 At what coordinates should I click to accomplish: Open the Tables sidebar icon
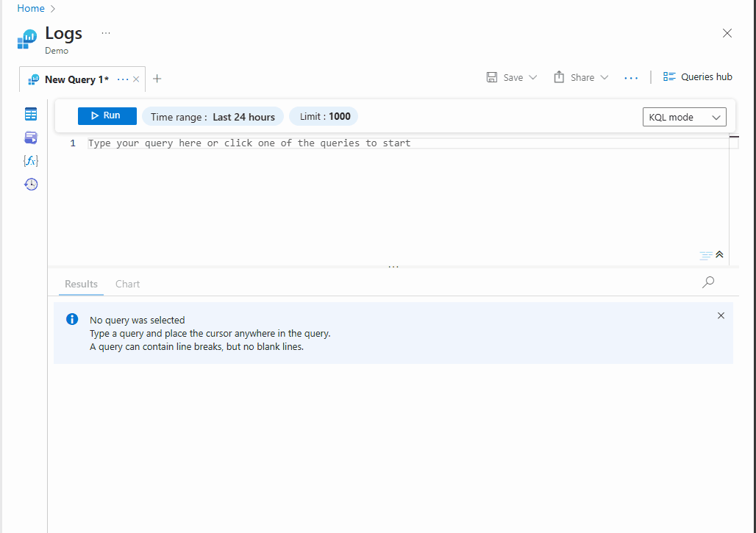31,114
